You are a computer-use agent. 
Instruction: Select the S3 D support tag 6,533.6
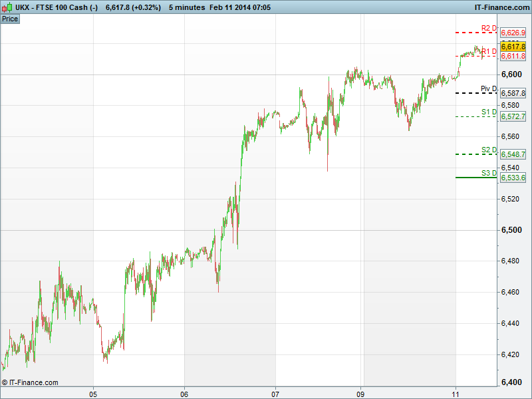point(513,178)
